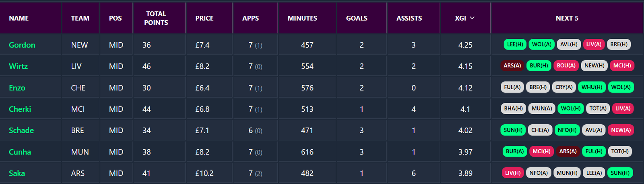This screenshot has width=644, height=184.
Task: Click on Cherki's name
Action: click(x=20, y=109)
